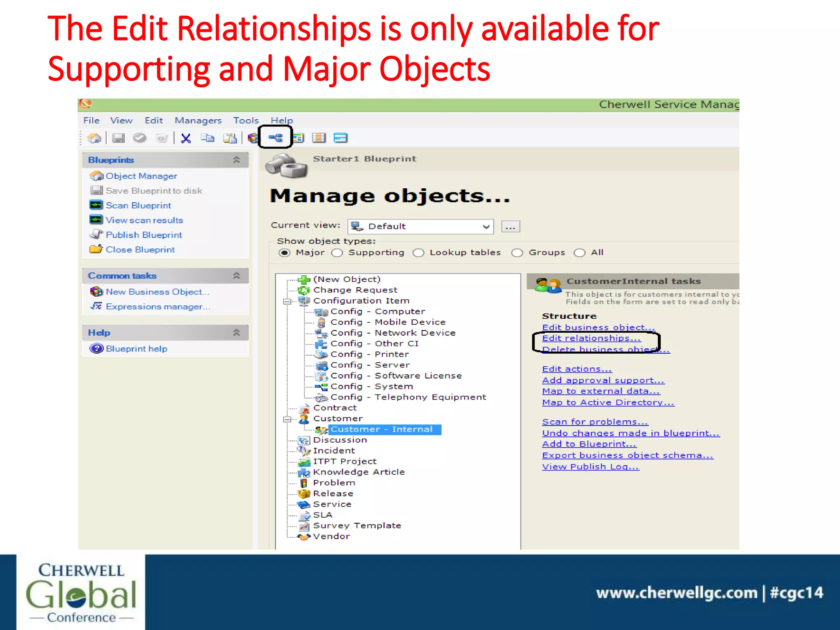Click Edit business object link
Viewport: 840px width, 630px height.
tap(599, 327)
